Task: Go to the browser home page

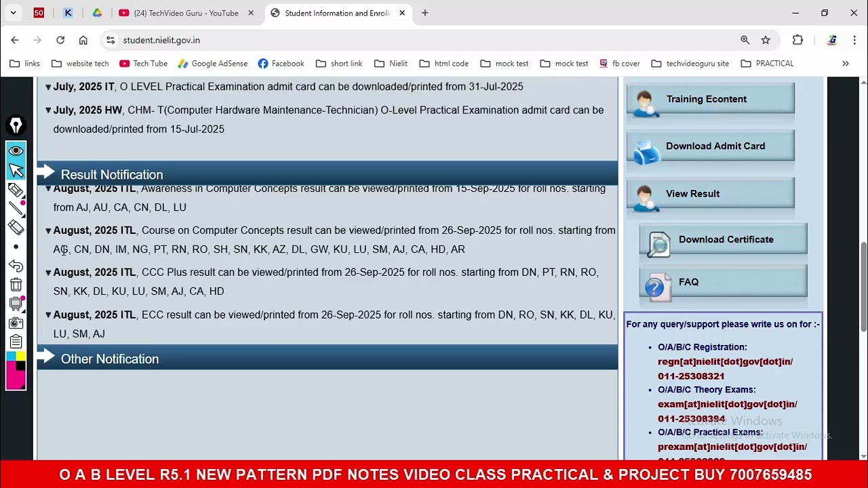Action: point(83,40)
